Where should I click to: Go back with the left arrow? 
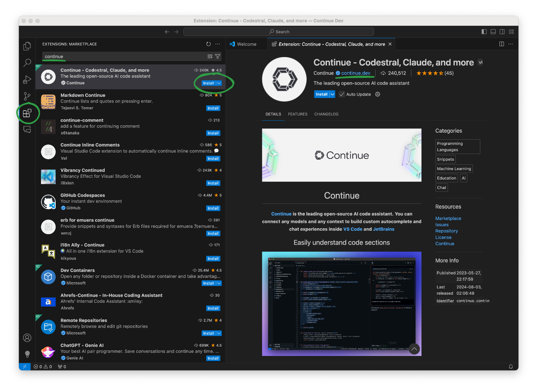click(x=167, y=32)
